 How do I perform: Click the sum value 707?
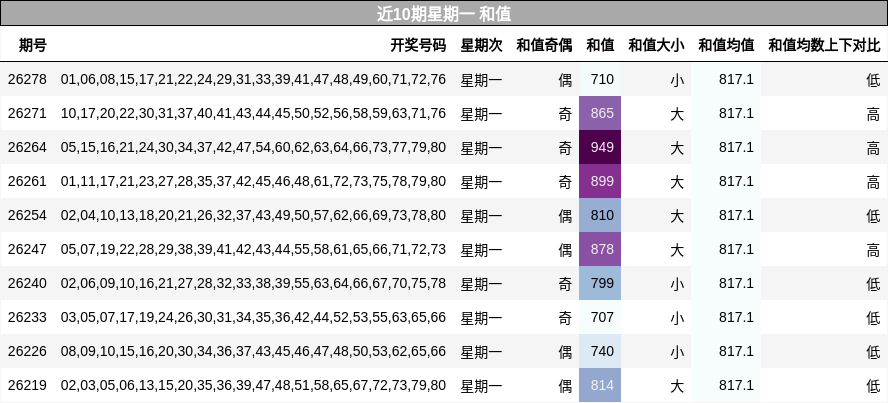pos(602,317)
